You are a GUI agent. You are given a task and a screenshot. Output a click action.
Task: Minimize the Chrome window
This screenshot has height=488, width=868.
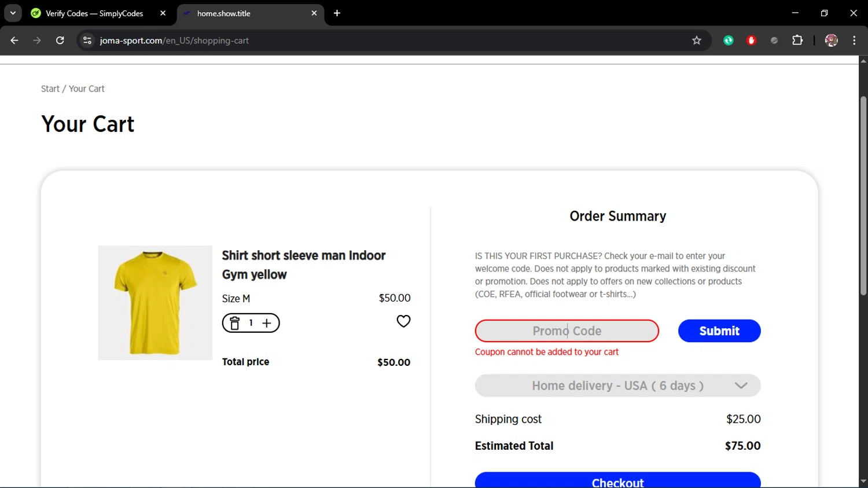[795, 13]
